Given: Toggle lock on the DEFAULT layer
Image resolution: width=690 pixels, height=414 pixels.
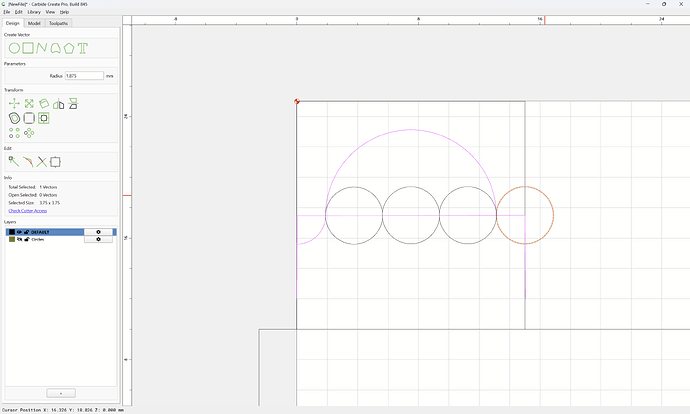Looking at the screenshot, I should (x=26, y=232).
